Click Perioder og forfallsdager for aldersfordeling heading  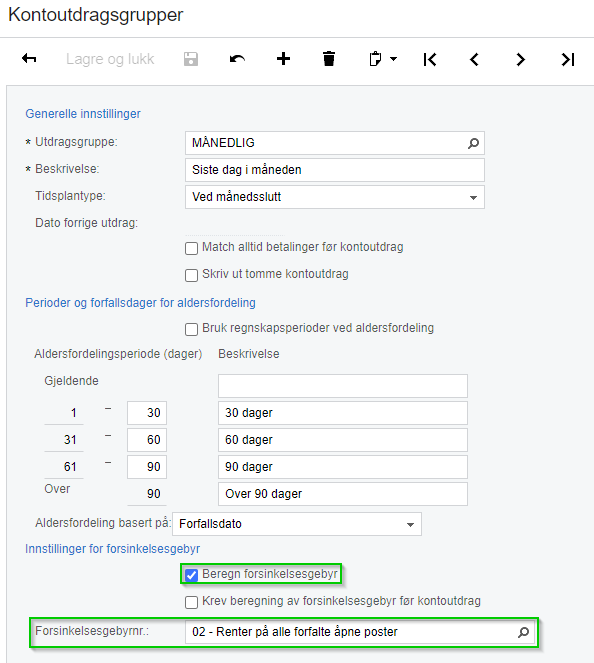140,303
